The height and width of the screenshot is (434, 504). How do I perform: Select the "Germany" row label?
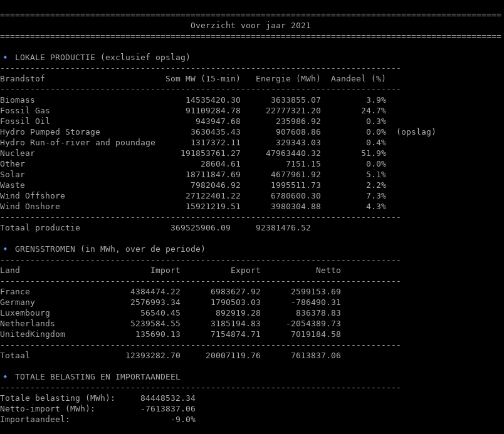click(x=18, y=302)
